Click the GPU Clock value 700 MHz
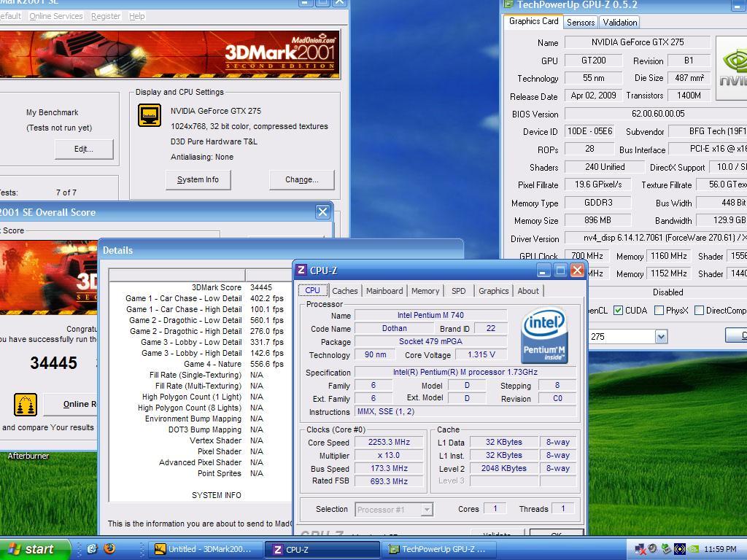Image resolution: width=747 pixels, height=560 pixels. (587, 256)
